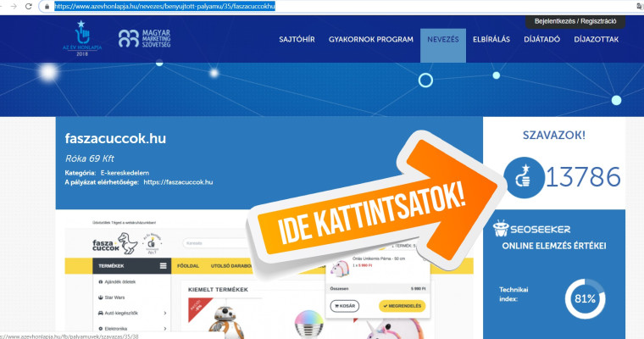Open the SAJTÓHÍR menu item
The height and width of the screenshot is (339, 644).
coord(297,40)
